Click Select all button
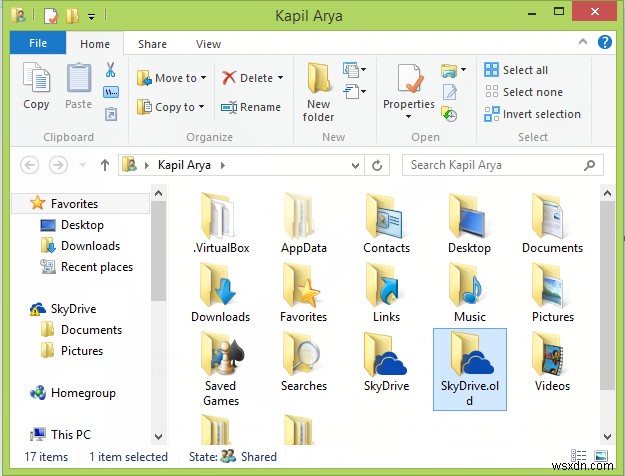625x476 pixels. tap(516, 70)
